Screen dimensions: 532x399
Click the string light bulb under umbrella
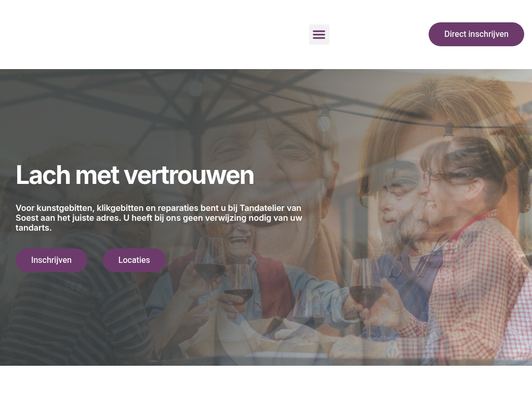[324, 119]
